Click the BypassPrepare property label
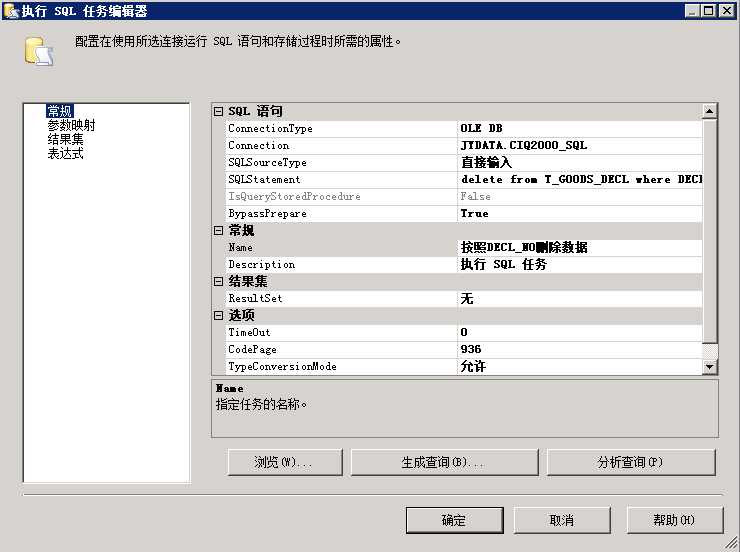The height and width of the screenshot is (552, 740). coord(268,213)
